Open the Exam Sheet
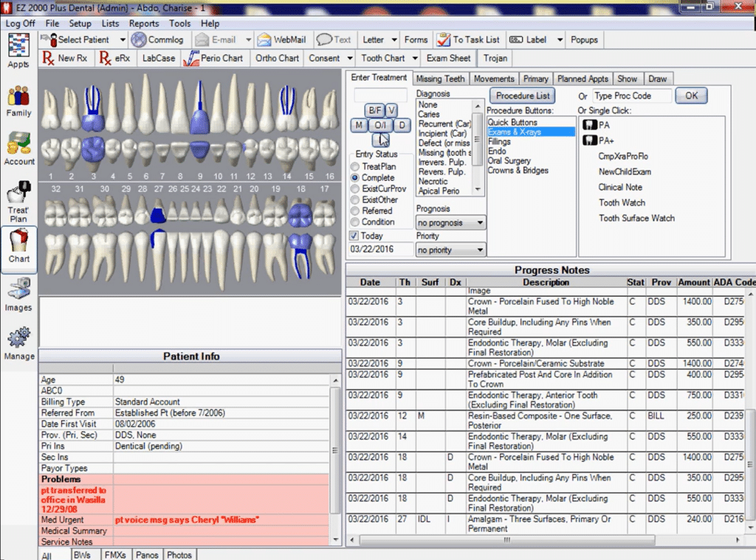This screenshot has height=560, width=756. (448, 58)
